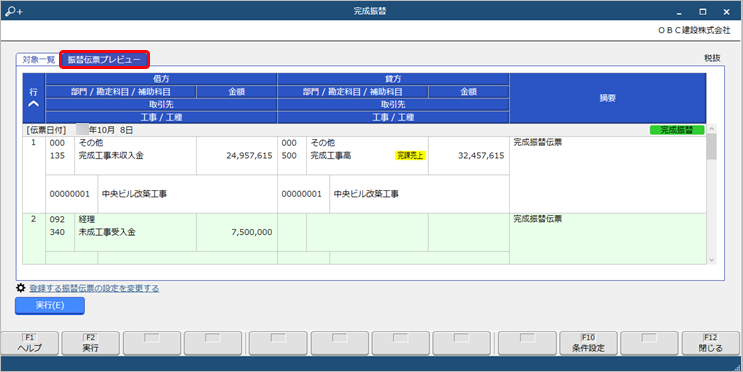Click the 借方 column header
743x372 pixels.
click(x=161, y=79)
